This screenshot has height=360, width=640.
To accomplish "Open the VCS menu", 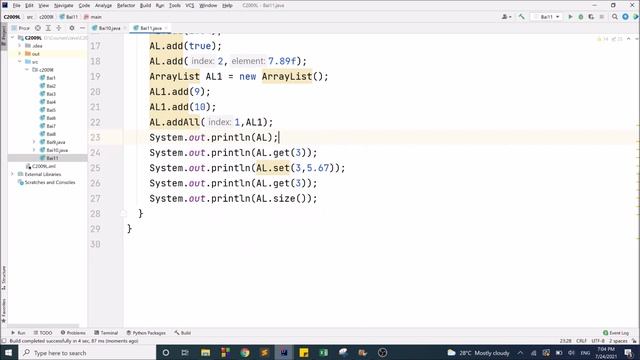I will tap(190, 5).
